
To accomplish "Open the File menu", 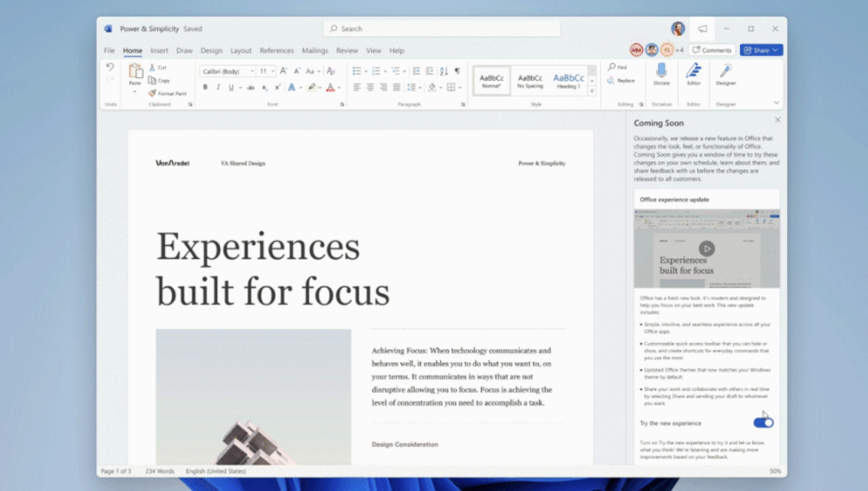I will tap(109, 50).
